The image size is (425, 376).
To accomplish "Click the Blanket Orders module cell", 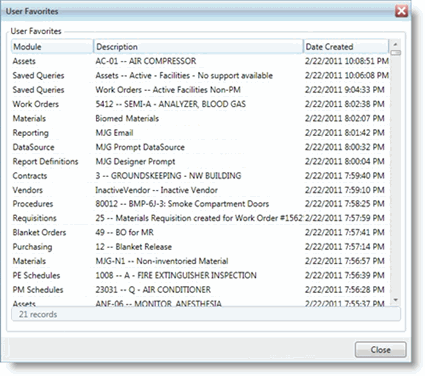I will click(x=39, y=232).
